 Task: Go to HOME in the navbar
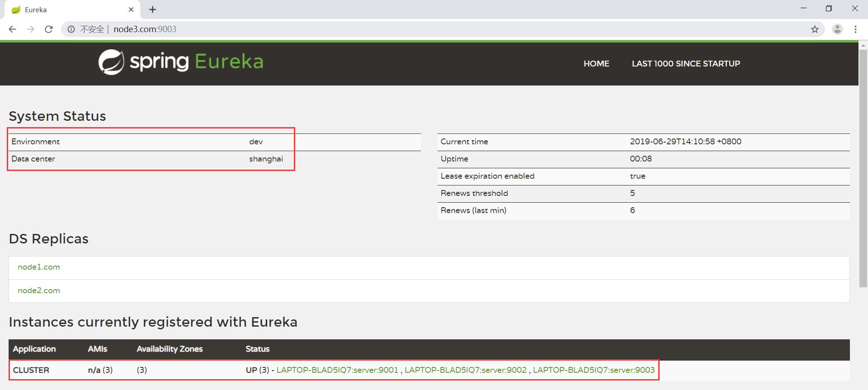point(596,64)
